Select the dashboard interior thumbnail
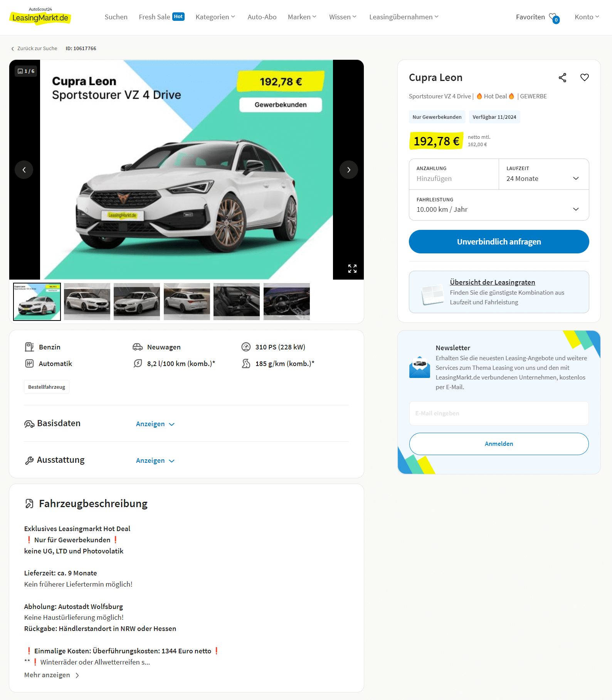 point(286,302)
